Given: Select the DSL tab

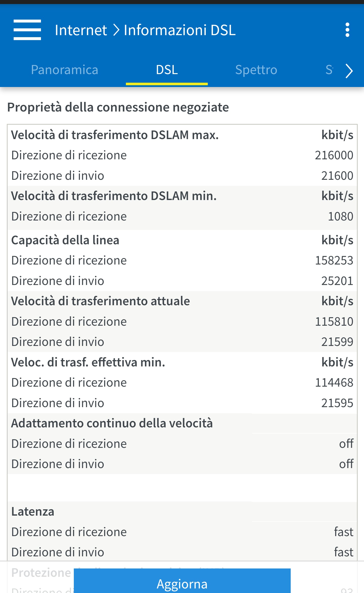Looking at the screenshot, I should [167, 70].
